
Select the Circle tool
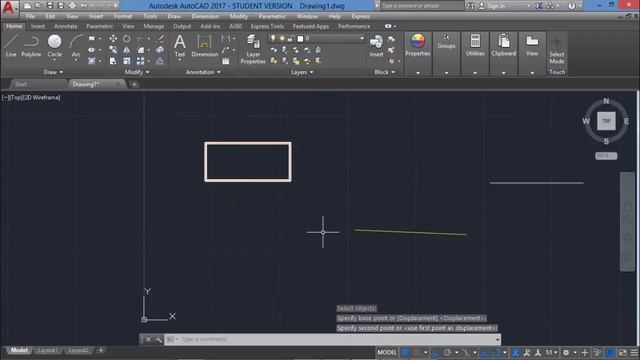(54, 45)
